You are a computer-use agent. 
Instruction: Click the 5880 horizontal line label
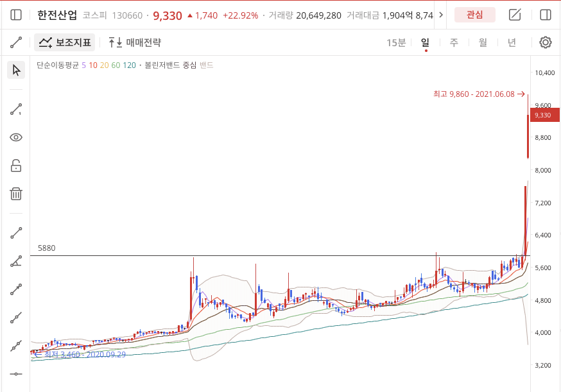pyautogui.click(x=46, y=248)
